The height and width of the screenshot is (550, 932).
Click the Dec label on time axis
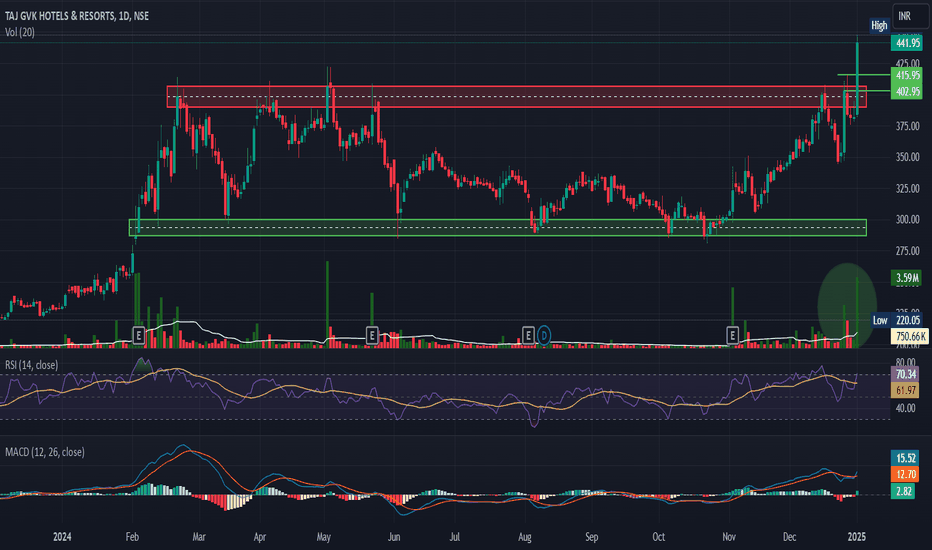789,537
